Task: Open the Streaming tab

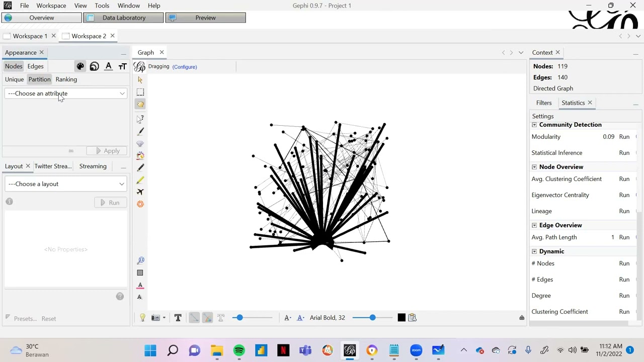Action: pyautogui.click(x=93, y=166)
